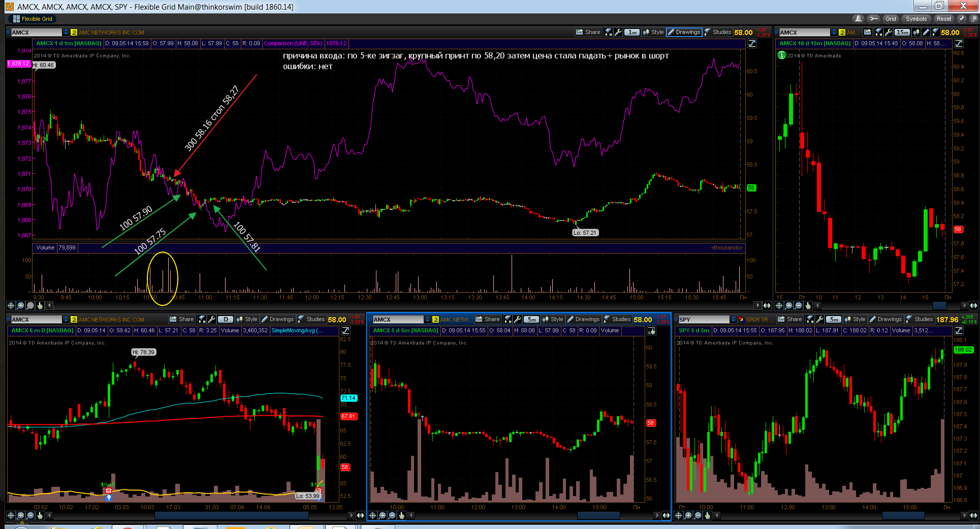Expand symbol dropdown of the AMCX 5m chart
This screenshot has width=980, height=529.
point(427,320)
